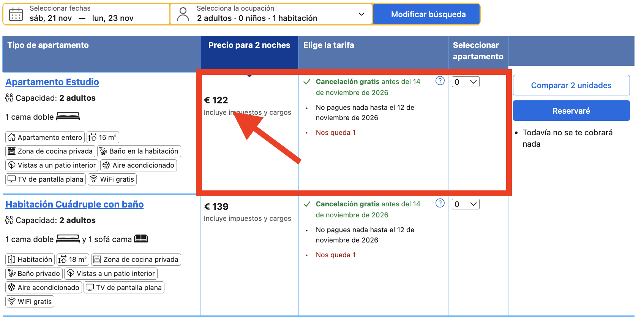Click the person icon in occupancy selector

pos(183,14)
